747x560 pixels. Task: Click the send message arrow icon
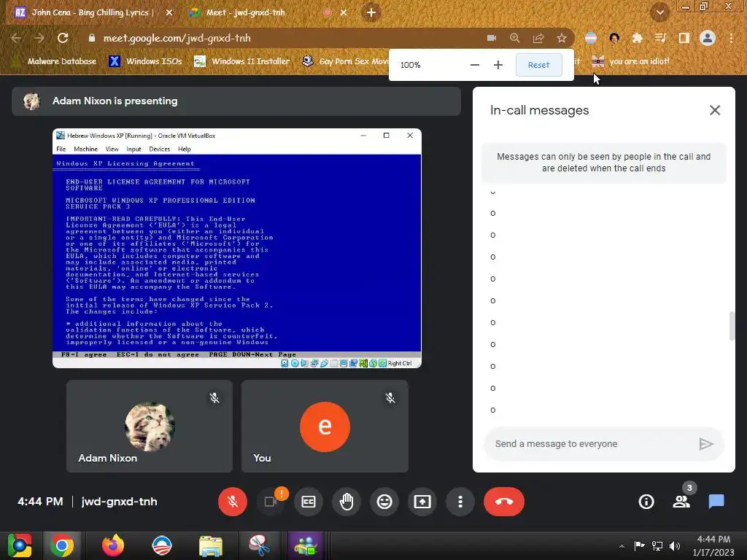(706, 444)
